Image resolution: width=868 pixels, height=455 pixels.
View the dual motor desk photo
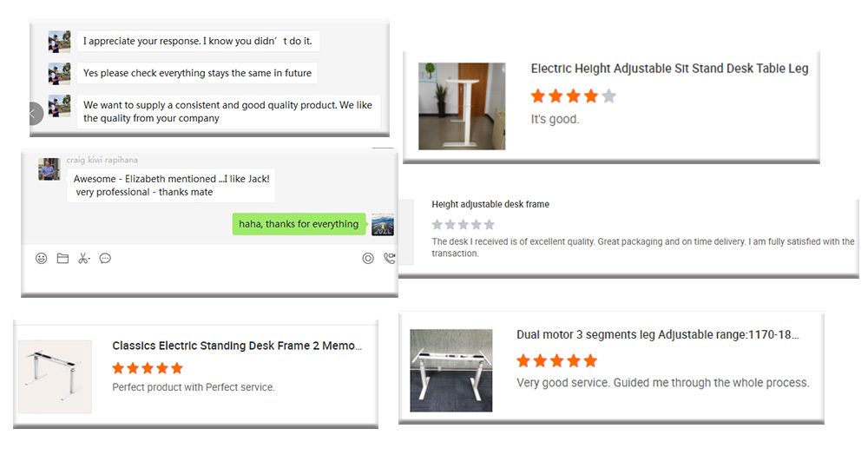450,370
